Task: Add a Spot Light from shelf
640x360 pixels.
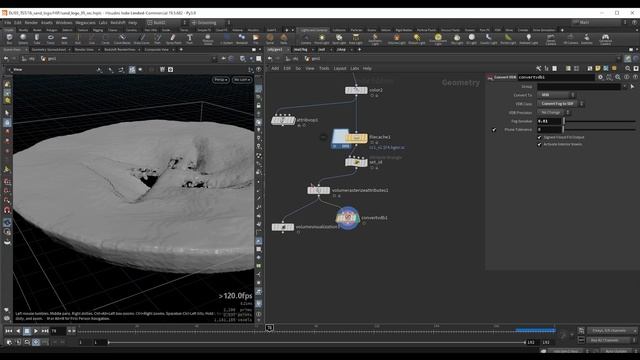Action: click(339, 38)
